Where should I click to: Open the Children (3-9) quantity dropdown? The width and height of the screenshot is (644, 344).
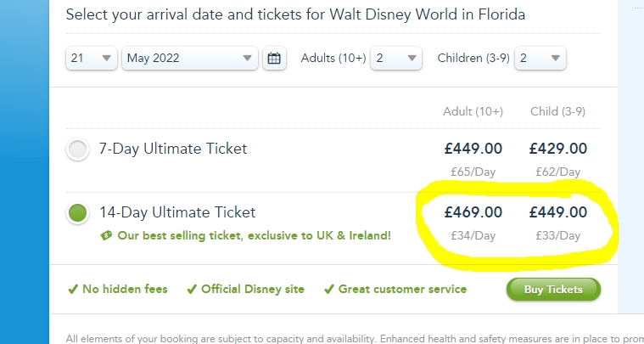(540, 59)
